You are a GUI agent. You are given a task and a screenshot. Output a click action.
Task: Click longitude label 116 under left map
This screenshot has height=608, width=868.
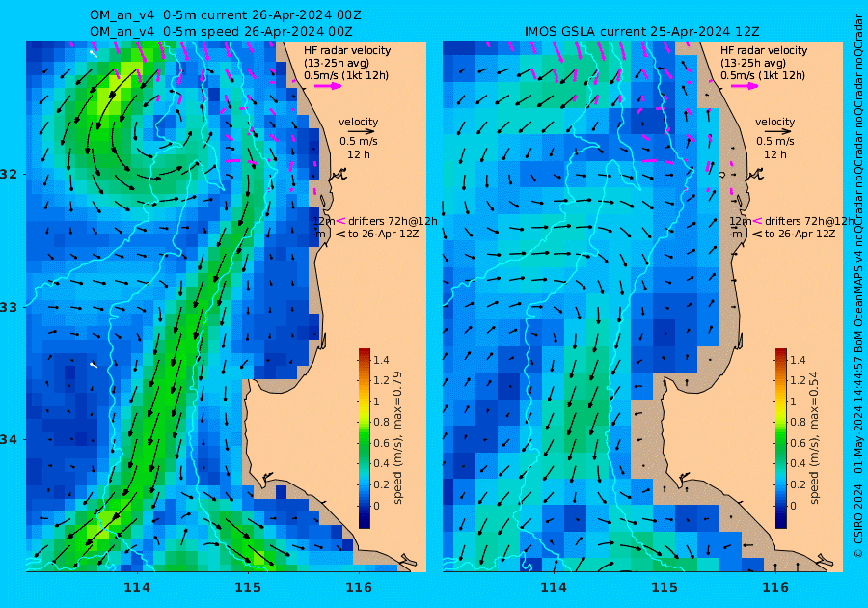pos(359,588)
